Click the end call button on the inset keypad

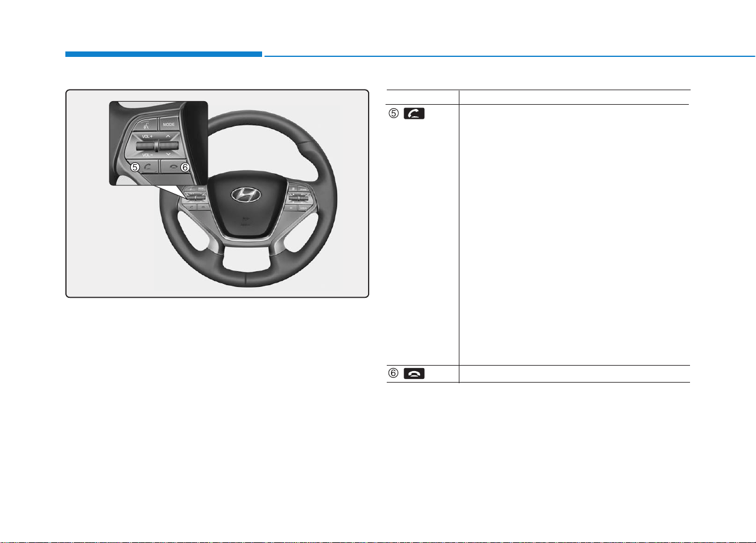(x=174, y=167)
